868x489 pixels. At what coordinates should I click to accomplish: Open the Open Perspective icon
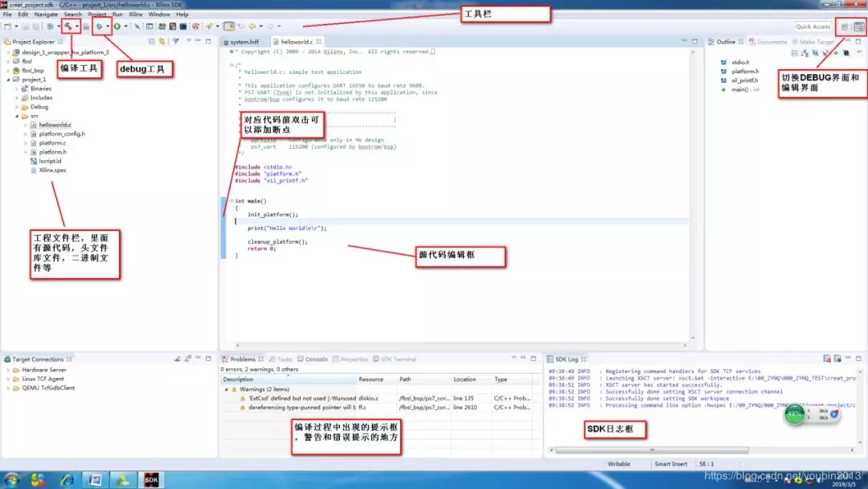[x=845, y=27]
